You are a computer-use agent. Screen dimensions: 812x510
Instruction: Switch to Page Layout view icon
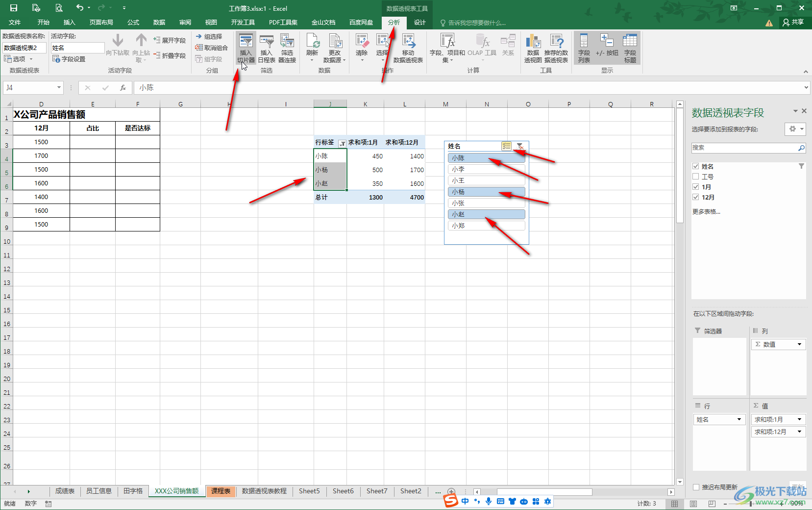tap(693, 504)
